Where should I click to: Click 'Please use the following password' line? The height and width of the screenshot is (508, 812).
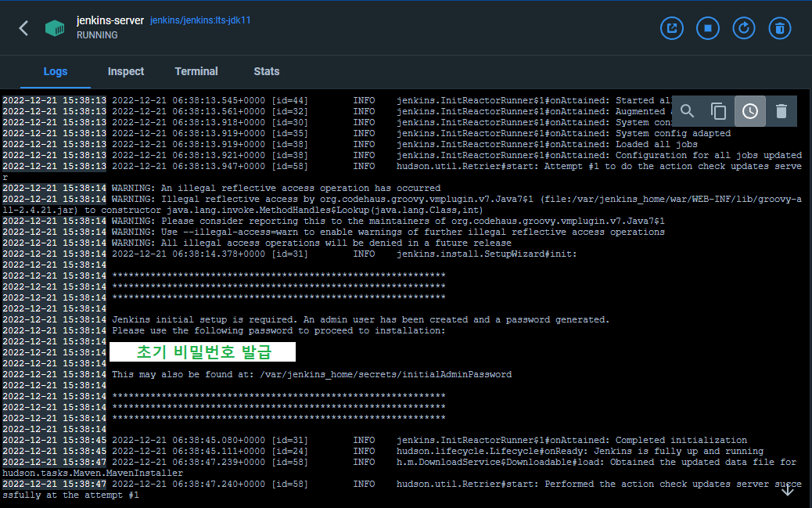click(278, 331)
